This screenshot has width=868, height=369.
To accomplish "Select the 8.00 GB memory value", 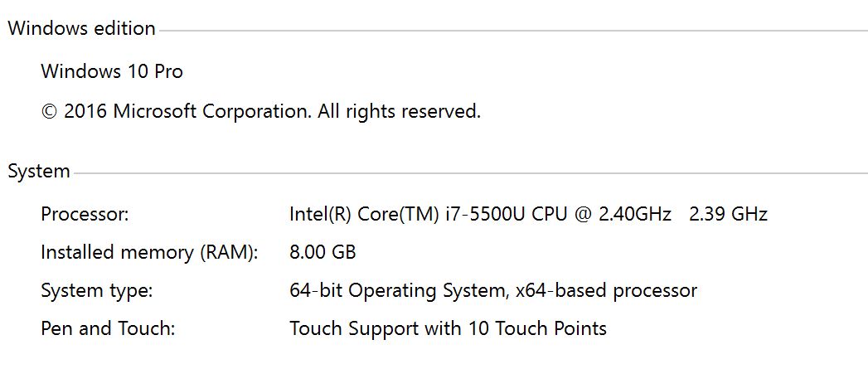I will click(322, 252).
